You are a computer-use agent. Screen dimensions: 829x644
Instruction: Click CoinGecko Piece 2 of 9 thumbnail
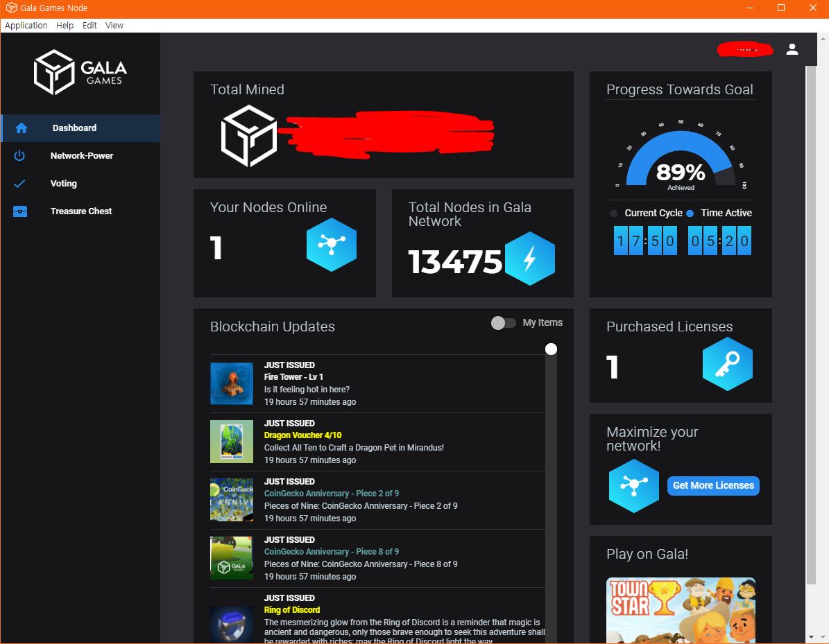tap(232, 500)
